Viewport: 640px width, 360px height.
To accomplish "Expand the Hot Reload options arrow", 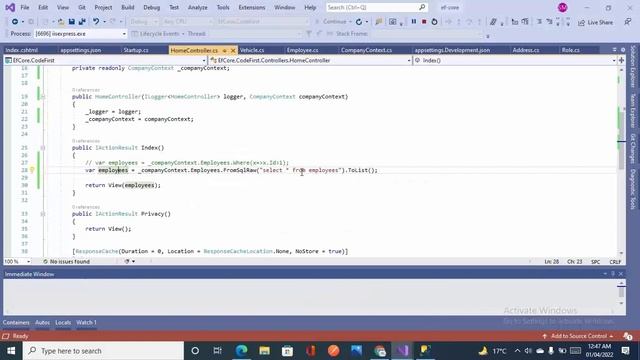I will tap(367, 22).
